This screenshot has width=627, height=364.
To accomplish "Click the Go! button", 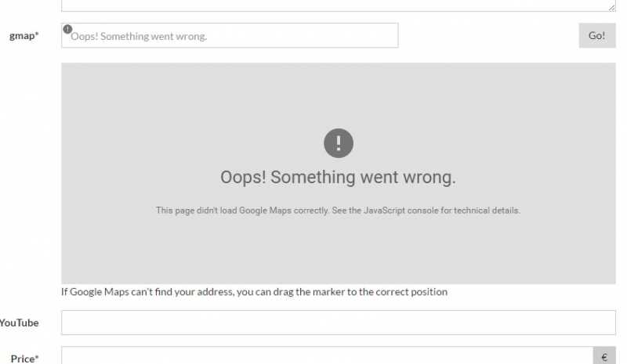I will pyautogui.click(x=597, y=35).
